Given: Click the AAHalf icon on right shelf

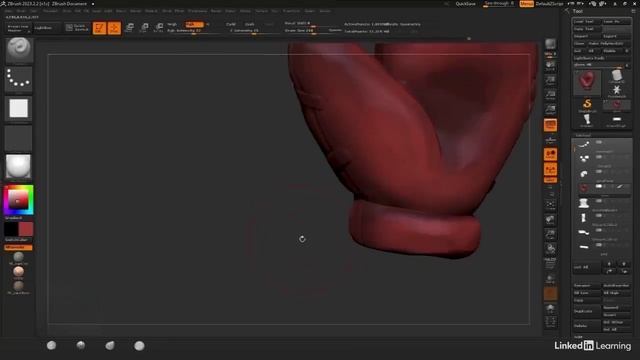Looking at the screenshot, I should (550, 109).
